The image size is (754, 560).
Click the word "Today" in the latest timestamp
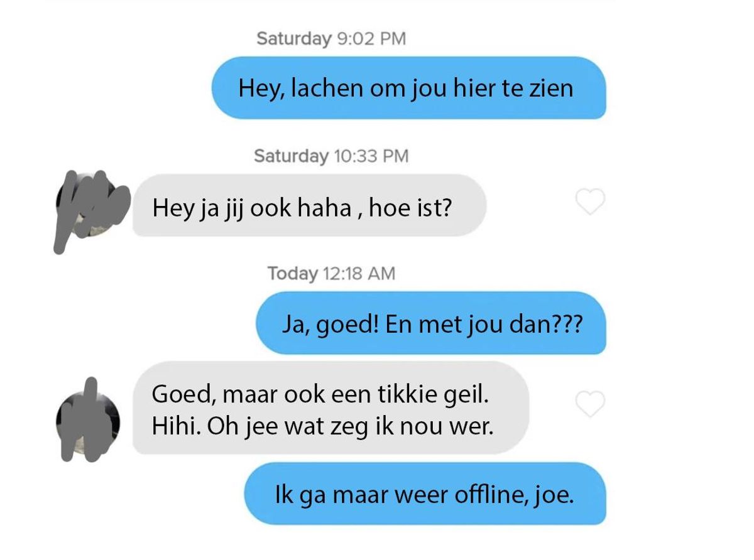point(292,274)
